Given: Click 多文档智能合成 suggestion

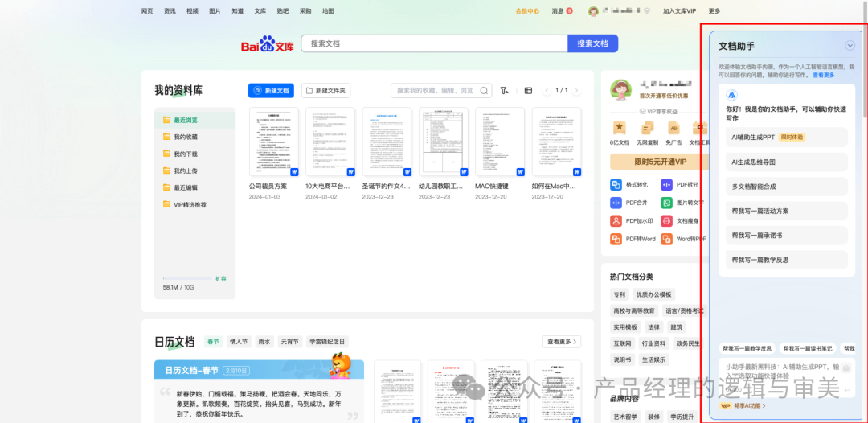Looking at the screenshot, I should pos(787,187).
